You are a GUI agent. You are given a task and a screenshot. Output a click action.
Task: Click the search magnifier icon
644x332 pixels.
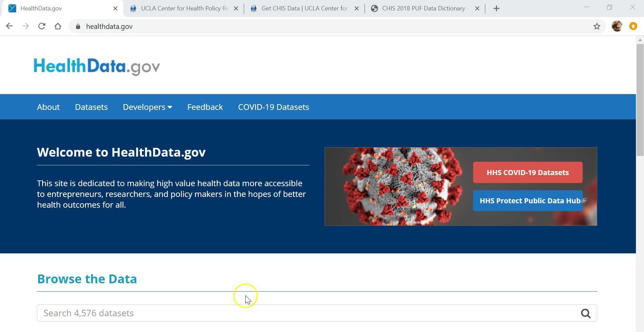click(585, 313)
